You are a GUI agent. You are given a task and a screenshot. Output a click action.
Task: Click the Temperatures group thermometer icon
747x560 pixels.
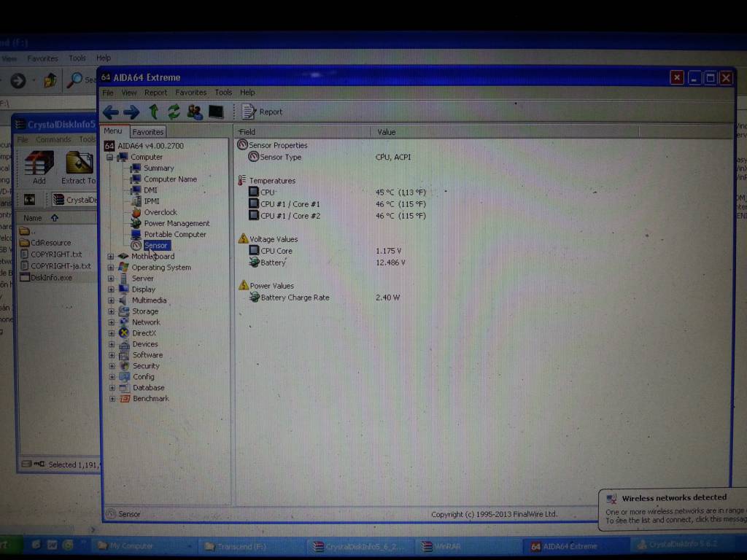click(242, 180)
